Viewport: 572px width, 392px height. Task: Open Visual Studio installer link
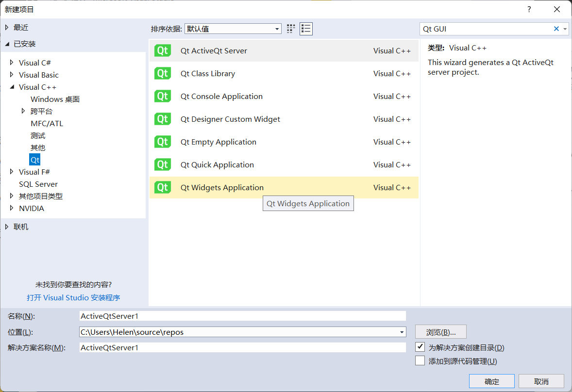(73, 298)
